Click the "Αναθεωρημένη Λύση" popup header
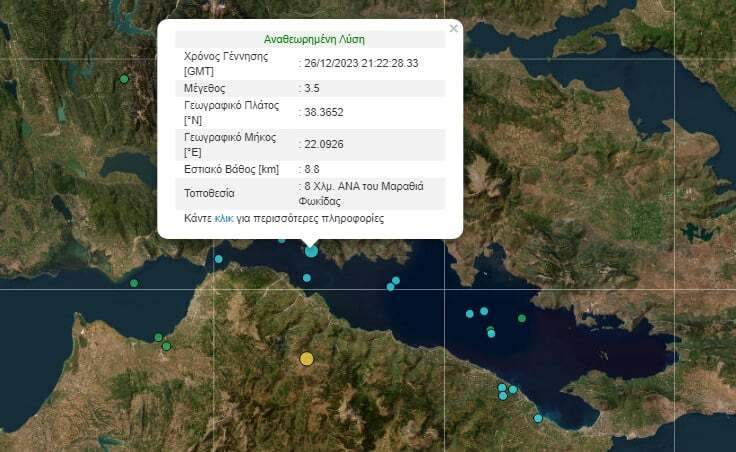Screen dimensions: 736x452 pos(310,38)
